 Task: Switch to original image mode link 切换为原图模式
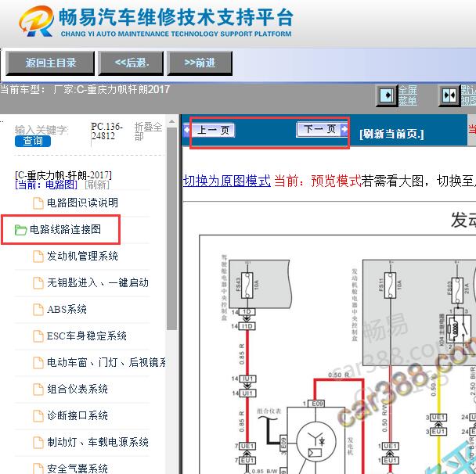coord(227,181)
